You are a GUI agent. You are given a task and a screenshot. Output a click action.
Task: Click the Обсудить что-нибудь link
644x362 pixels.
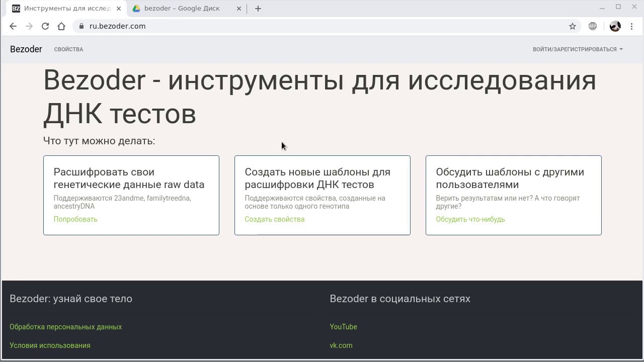[470, 219]
